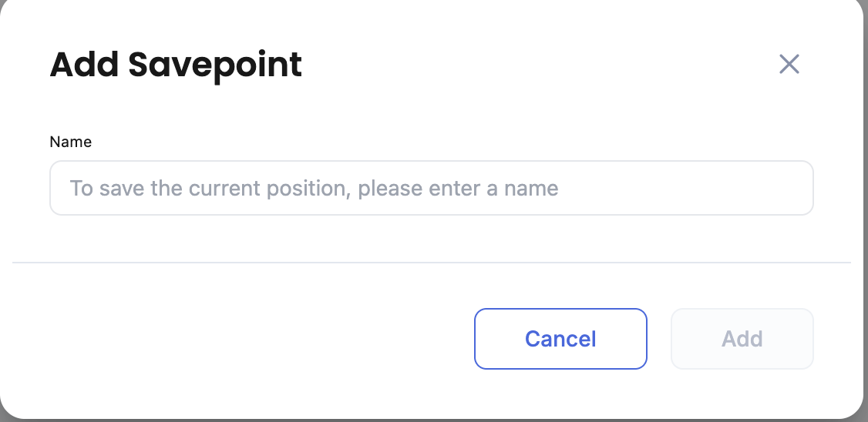Cancel adding the savepoint

tap(560, 339)
